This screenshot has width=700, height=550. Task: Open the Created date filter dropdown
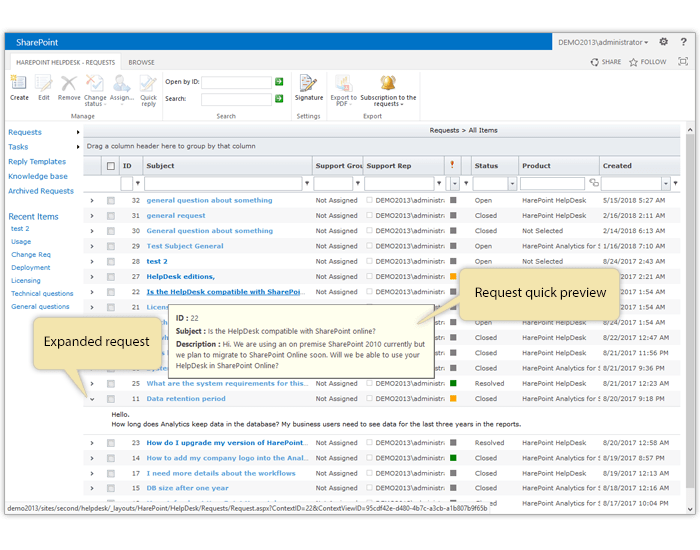click(666, 183)
